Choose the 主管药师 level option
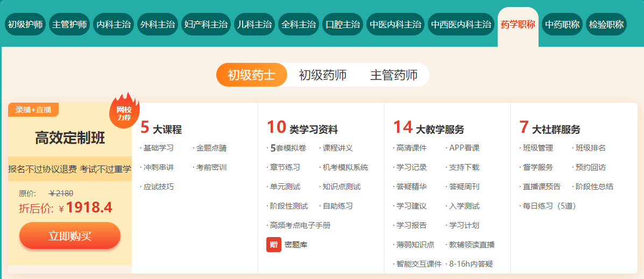 pos(393,75)
